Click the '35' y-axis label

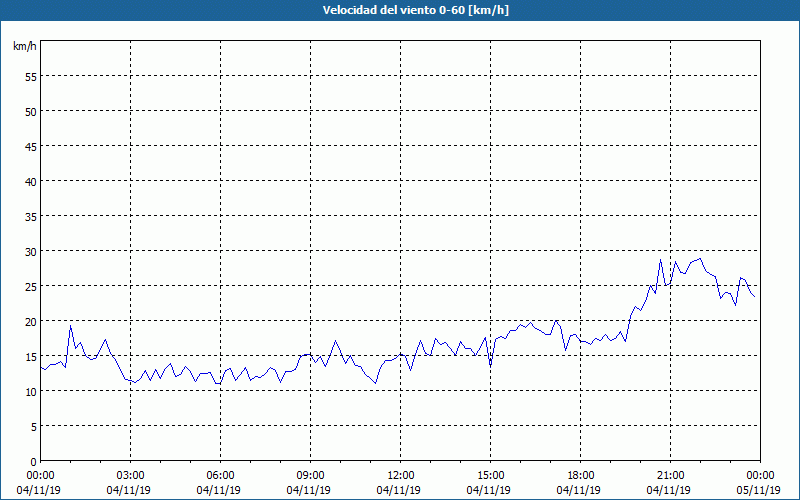(x=31, y=216)
